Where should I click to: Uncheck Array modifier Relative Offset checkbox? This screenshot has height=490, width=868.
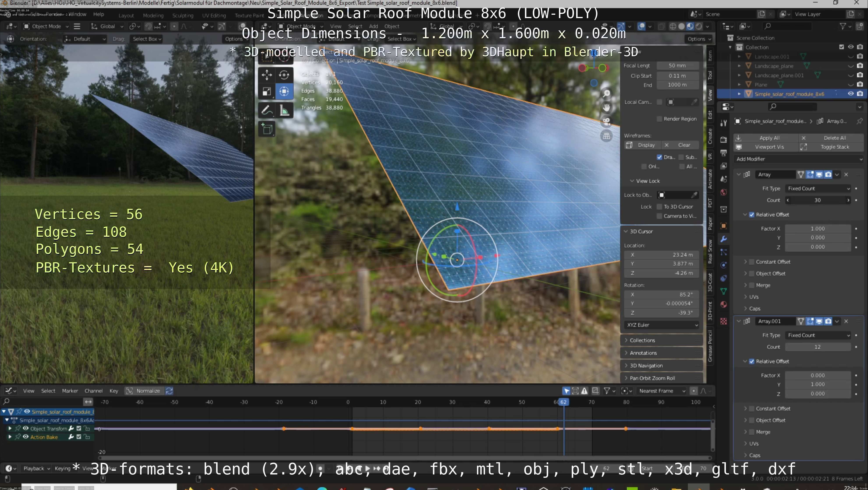point(752,215)
